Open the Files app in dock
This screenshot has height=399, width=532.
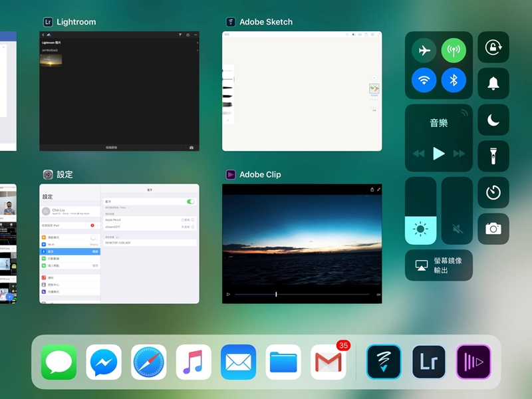pyautogui.click(x=283, y=362)
